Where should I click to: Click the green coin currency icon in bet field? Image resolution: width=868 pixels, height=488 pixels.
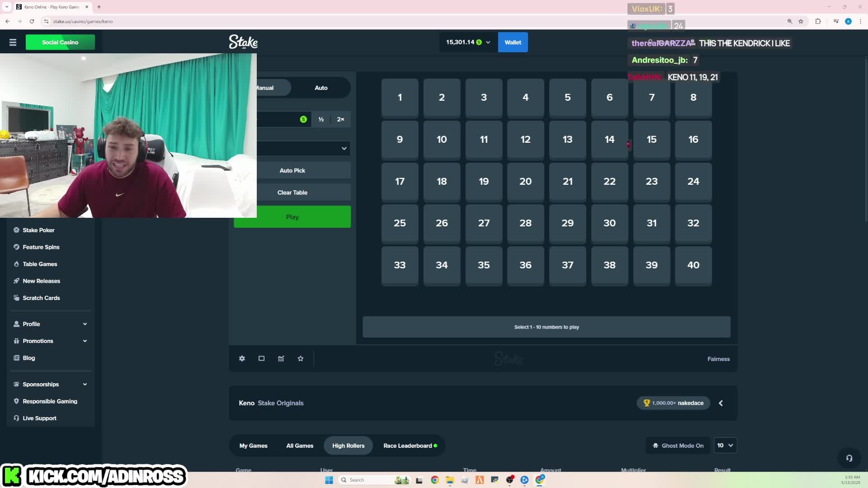pyautogui.click(x=303, y=119)
